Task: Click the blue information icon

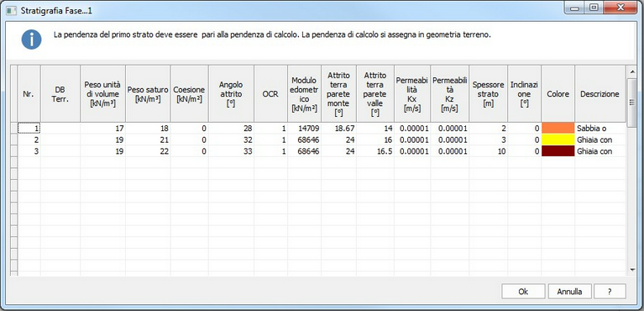Action: [31, 40]
